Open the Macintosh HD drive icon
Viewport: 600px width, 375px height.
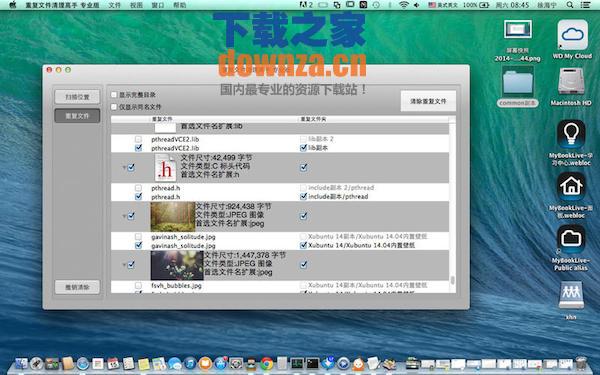click(571, 81)
